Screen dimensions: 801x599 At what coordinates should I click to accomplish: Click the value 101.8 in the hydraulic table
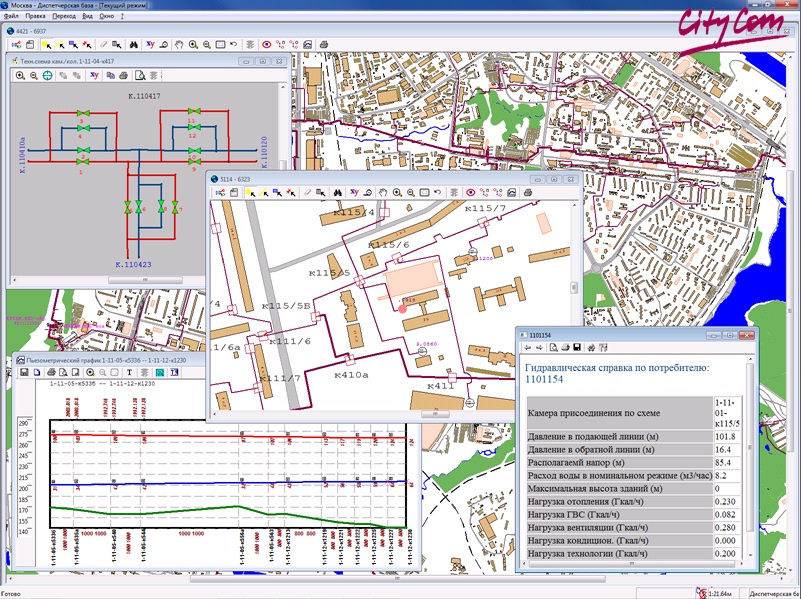tap(725, 437)
